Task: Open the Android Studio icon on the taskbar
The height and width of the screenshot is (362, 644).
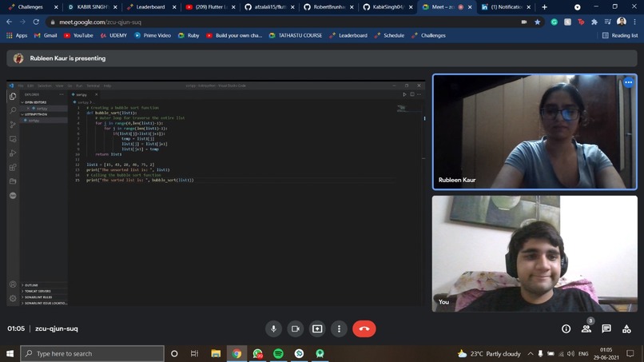Action: [320, 353]
